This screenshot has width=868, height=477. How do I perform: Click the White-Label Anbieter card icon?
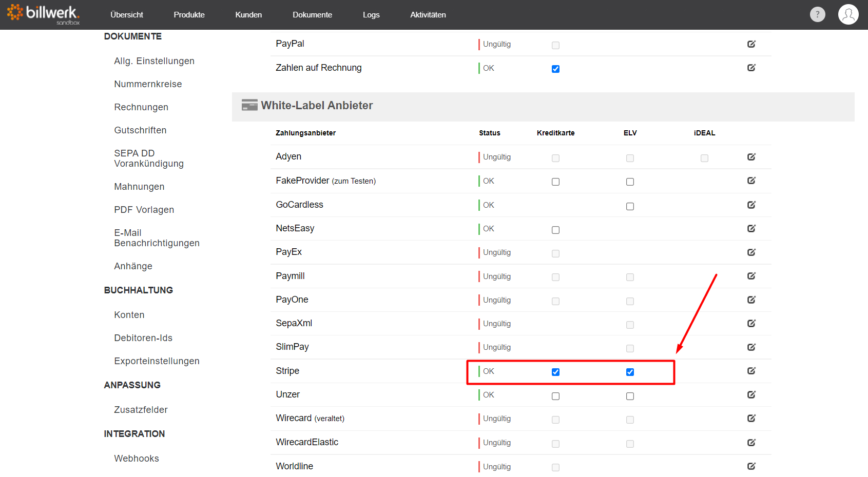pyautogui.click(x=249, y=105)
